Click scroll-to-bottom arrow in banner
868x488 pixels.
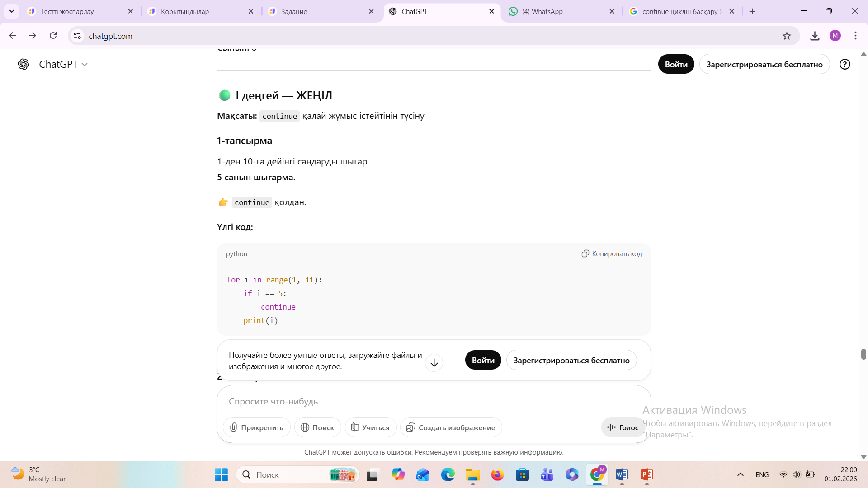pyautogui.click(x=434, y=362)
